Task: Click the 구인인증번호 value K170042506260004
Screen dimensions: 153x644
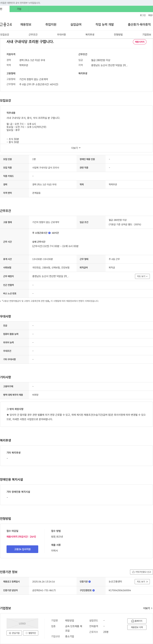Action: [120, 590]
